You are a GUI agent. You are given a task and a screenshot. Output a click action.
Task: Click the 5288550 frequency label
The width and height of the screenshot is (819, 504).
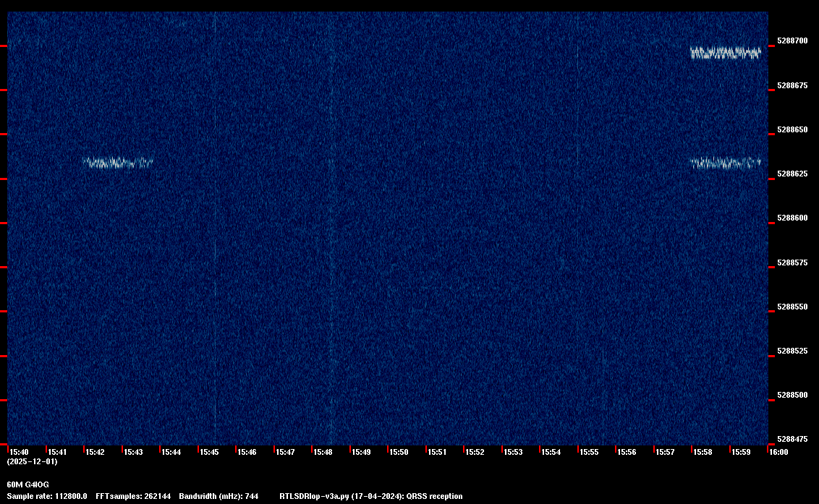(x=792, y=307)
